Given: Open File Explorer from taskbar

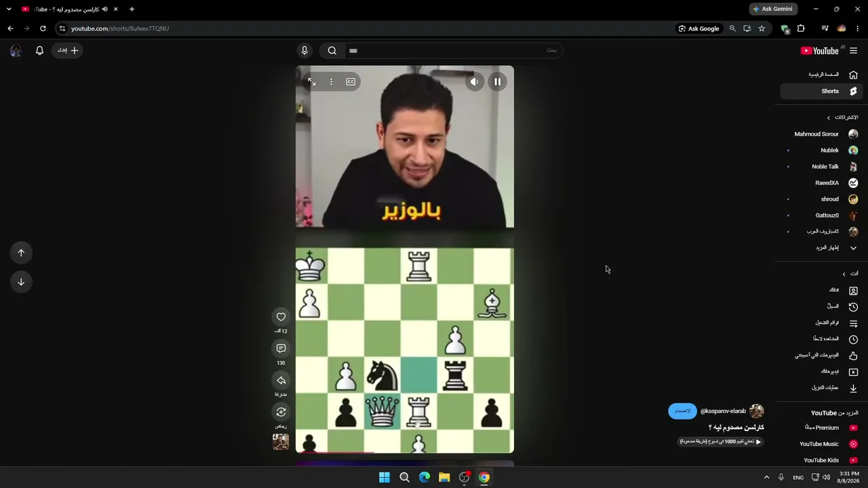Looking at the screenshot, I should (x=444, y=477).
